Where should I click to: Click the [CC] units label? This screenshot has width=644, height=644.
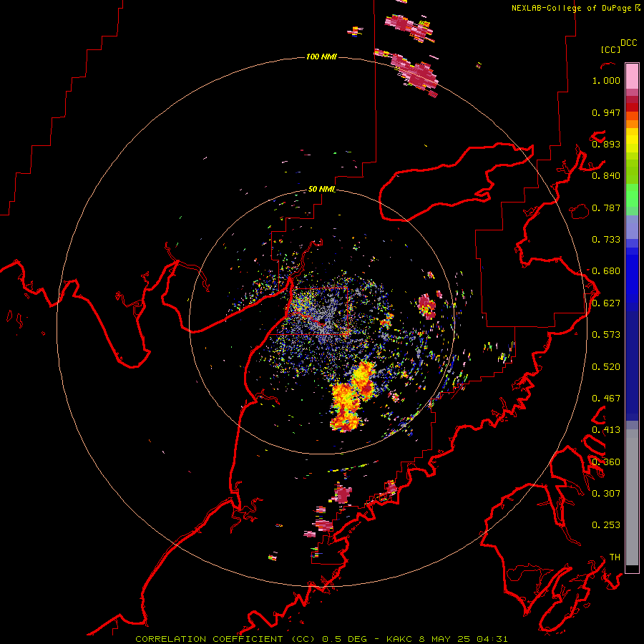click(610, 49)
